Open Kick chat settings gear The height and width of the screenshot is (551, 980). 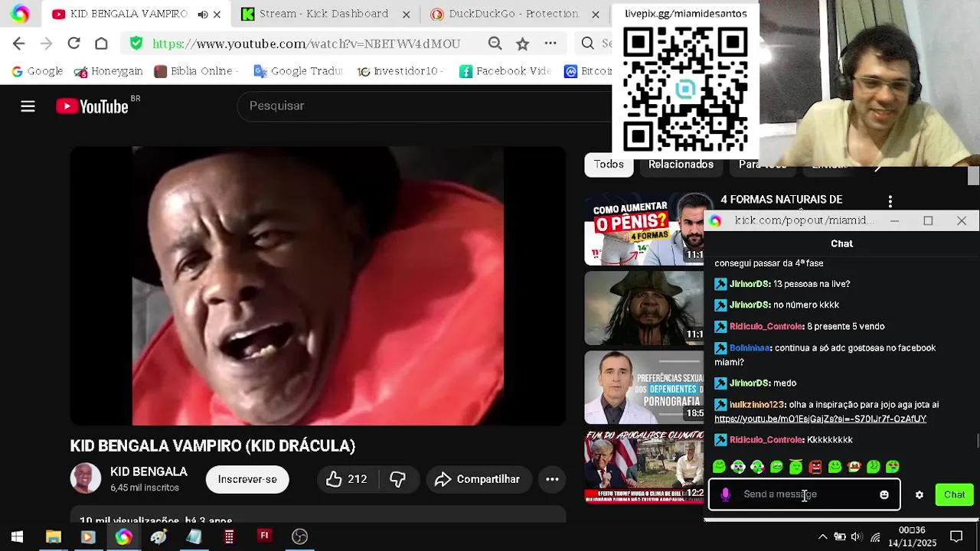920,494
